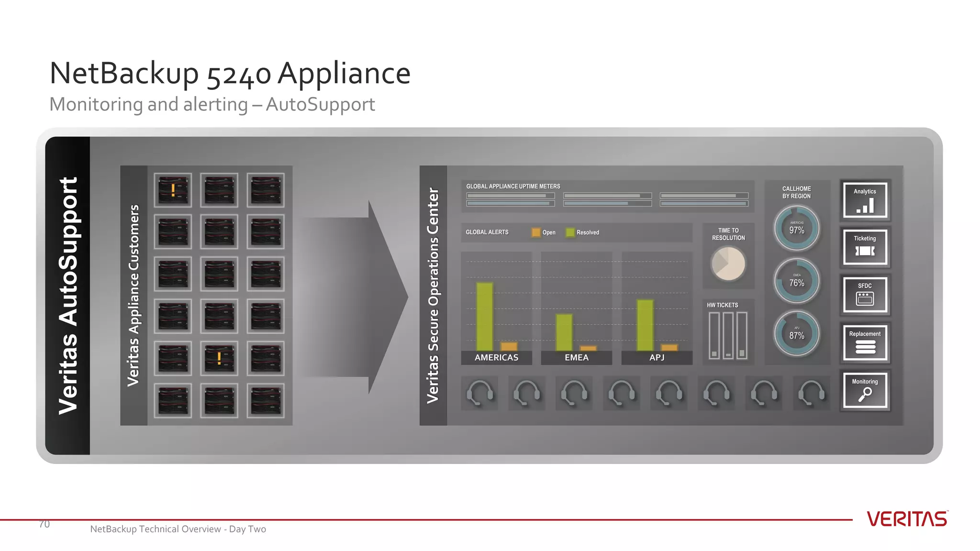The height and width of the screenshot is (551, 980).
Task: Select the top-left appliance with warning mark
Action: click(x=173, y=190)
